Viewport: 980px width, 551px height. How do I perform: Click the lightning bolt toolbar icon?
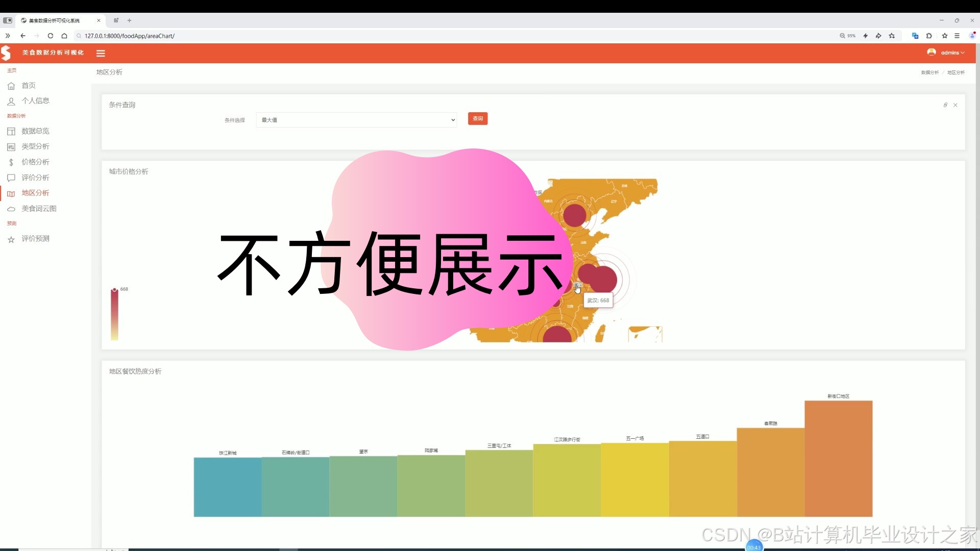[865, 36]
